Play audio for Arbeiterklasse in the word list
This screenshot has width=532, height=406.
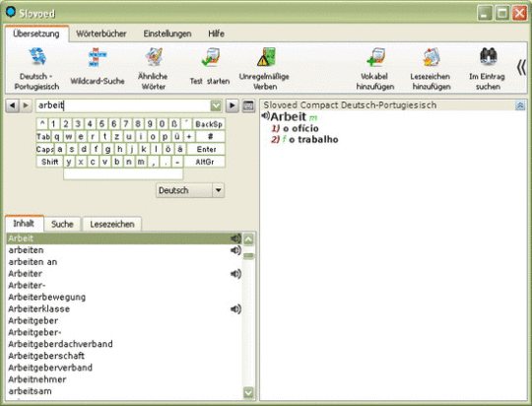click(x=235, y=308)
